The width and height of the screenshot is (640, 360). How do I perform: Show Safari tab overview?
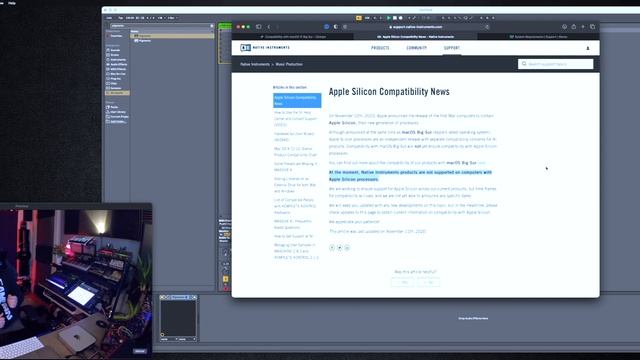pos(592,27)
